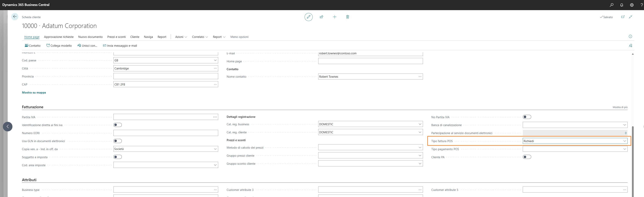Expand Gruppo prezzi cliente dropdown
This screenshot has width=644, height=197.
pyautogui.click(x=420, y=155)
